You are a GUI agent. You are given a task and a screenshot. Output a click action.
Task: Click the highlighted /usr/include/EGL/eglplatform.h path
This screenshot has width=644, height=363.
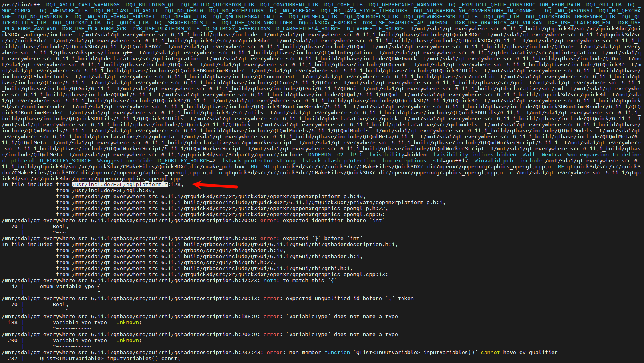pos(120,184)
